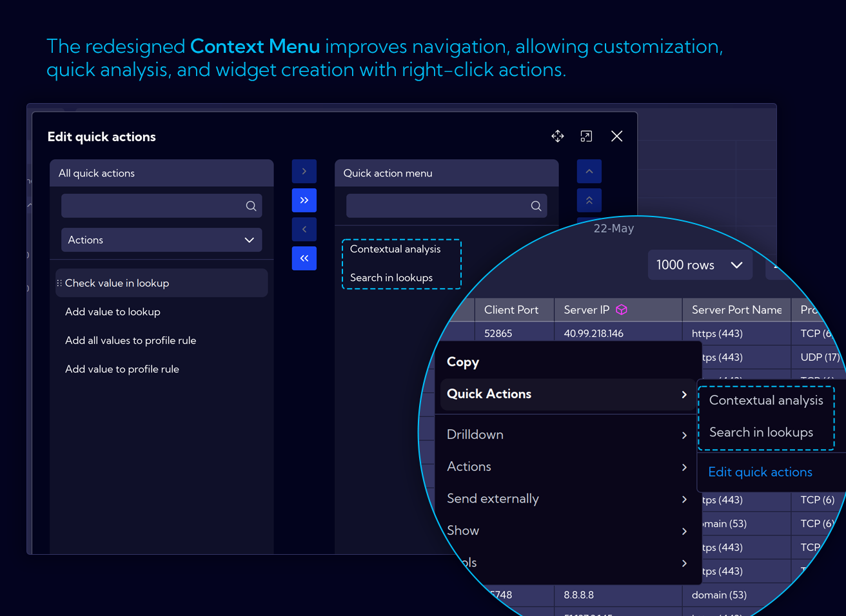Click the UDP (17) protocol cell
Viewport: 846px width, 616px height.
coord(820,358)
